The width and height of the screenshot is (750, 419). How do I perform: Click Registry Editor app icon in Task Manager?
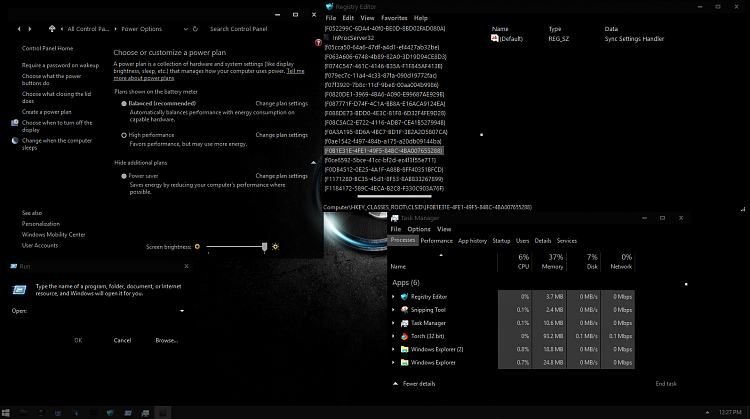[x=405, y=297]
